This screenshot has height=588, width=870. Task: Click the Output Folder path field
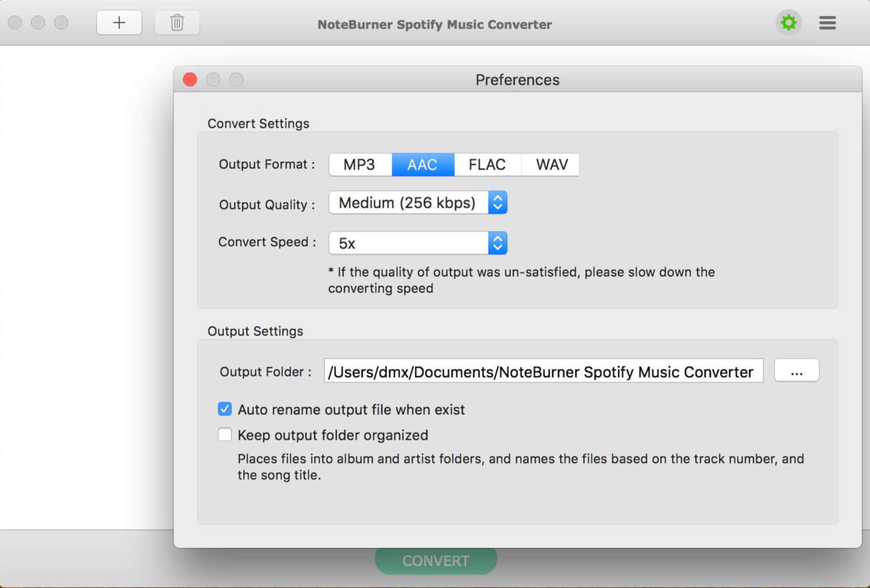coord(544,371)
